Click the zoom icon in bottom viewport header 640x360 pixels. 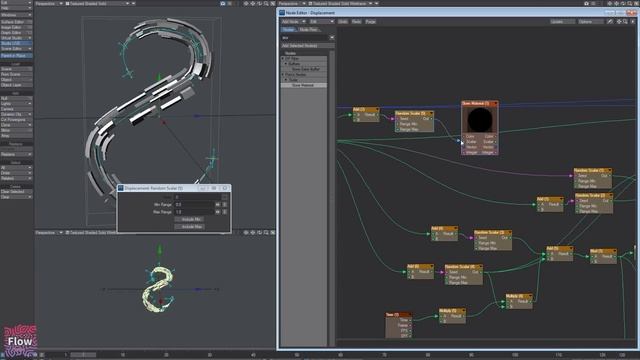coord(266,232)
